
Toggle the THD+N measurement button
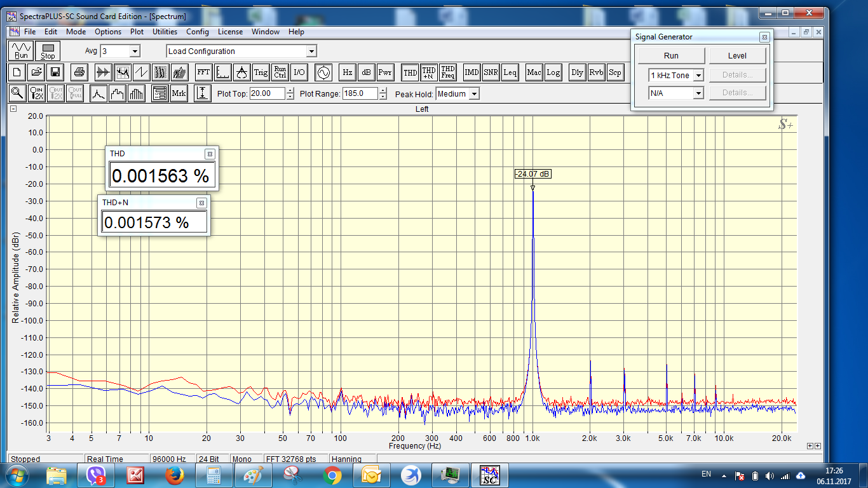click(429, 72)
